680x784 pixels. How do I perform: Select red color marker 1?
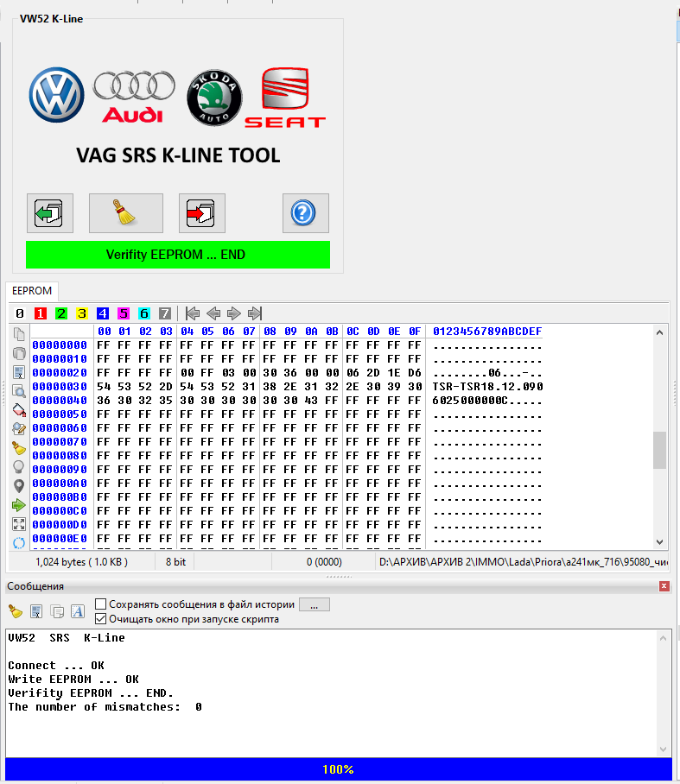(x=41, y=313)
